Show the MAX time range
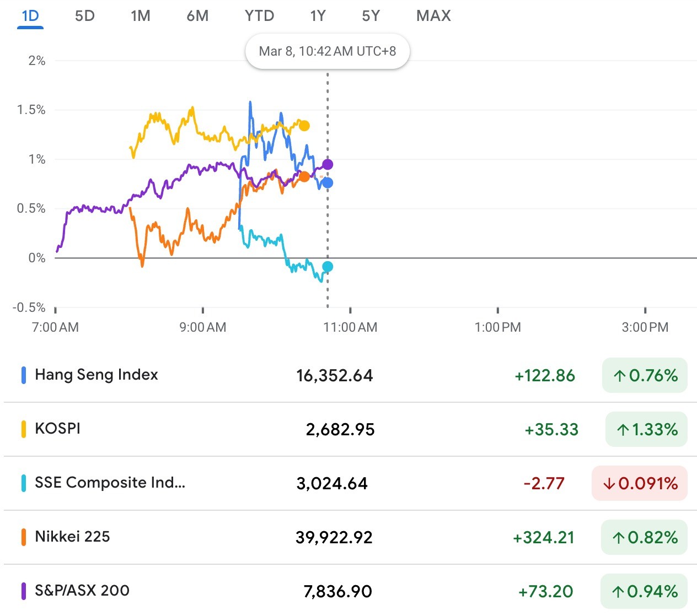This screenshot has width=697, height=616. coord(433,15)
